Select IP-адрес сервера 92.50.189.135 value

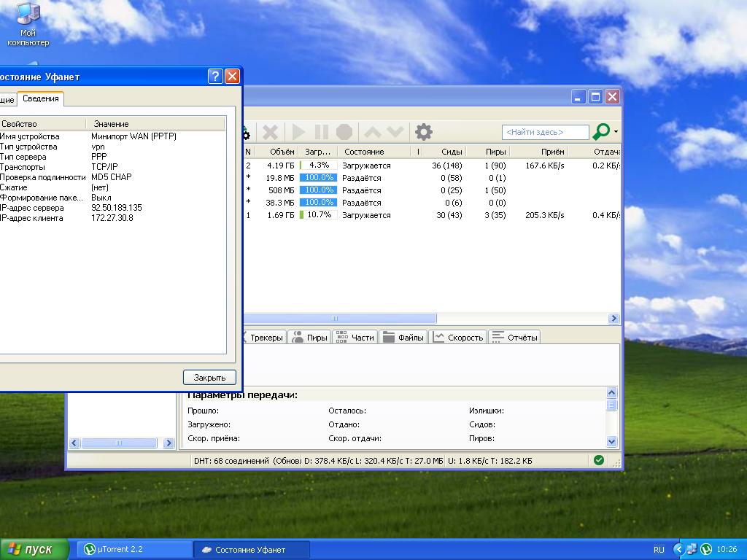tap(117, 208)
